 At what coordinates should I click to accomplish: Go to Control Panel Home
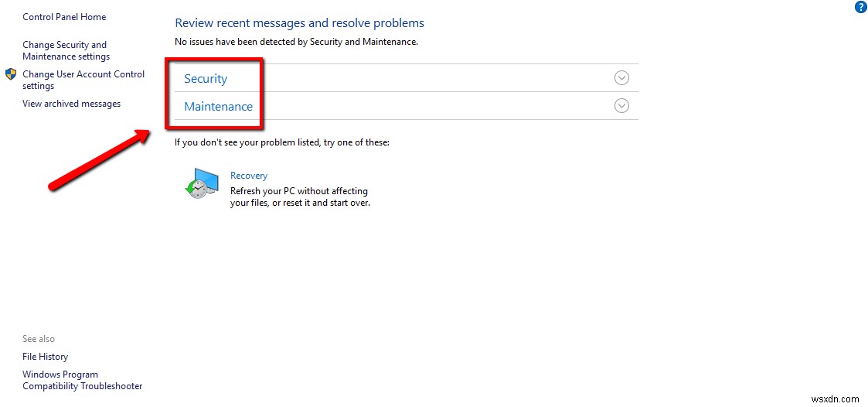[x=64, y=17]
